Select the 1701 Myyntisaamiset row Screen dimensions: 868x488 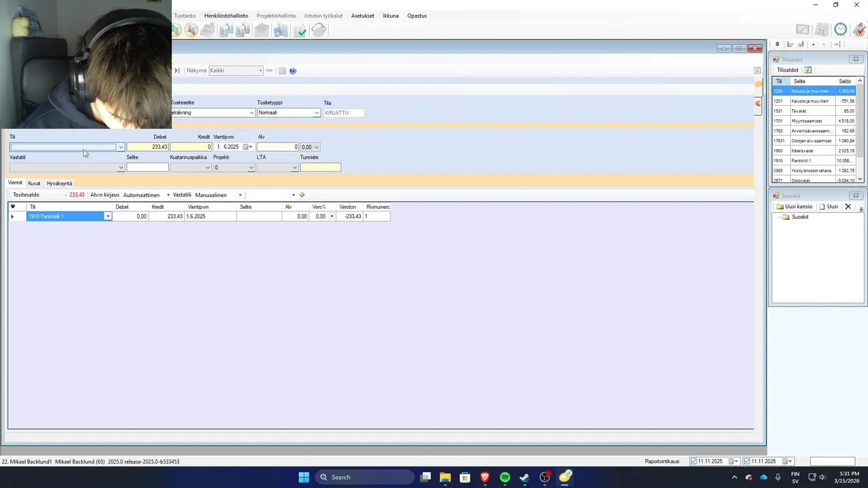pyautogui.click(x=814, y=121)
